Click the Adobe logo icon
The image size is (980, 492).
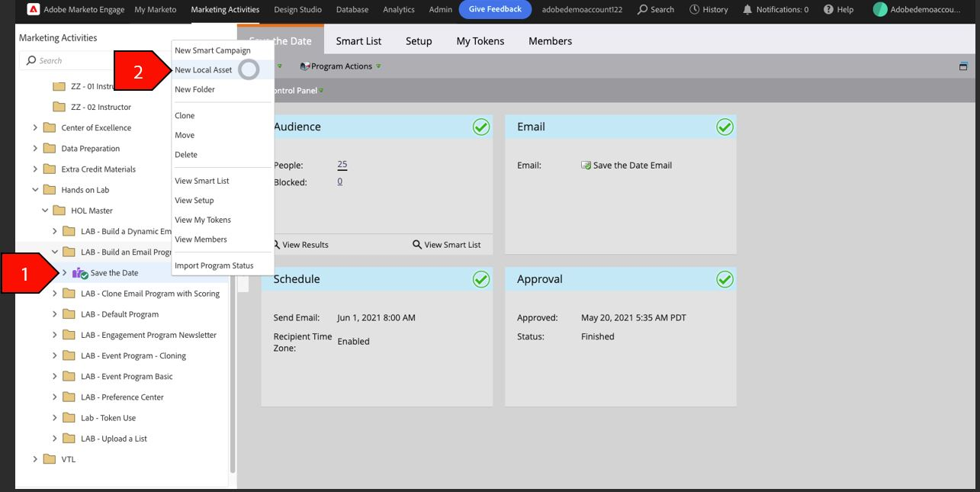point(33,10)
